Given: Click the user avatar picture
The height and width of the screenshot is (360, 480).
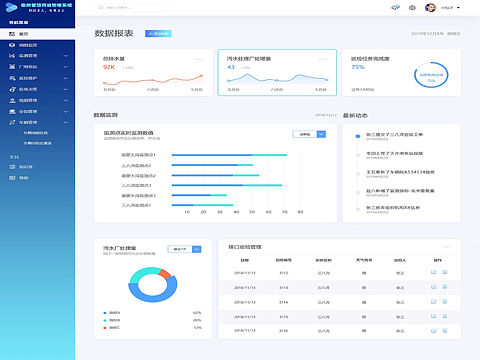Looking at the screenshot, I should coord(430,7).
